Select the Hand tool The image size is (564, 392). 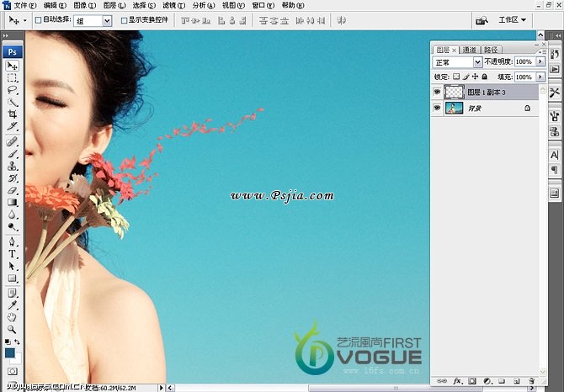tap(13, 317)
